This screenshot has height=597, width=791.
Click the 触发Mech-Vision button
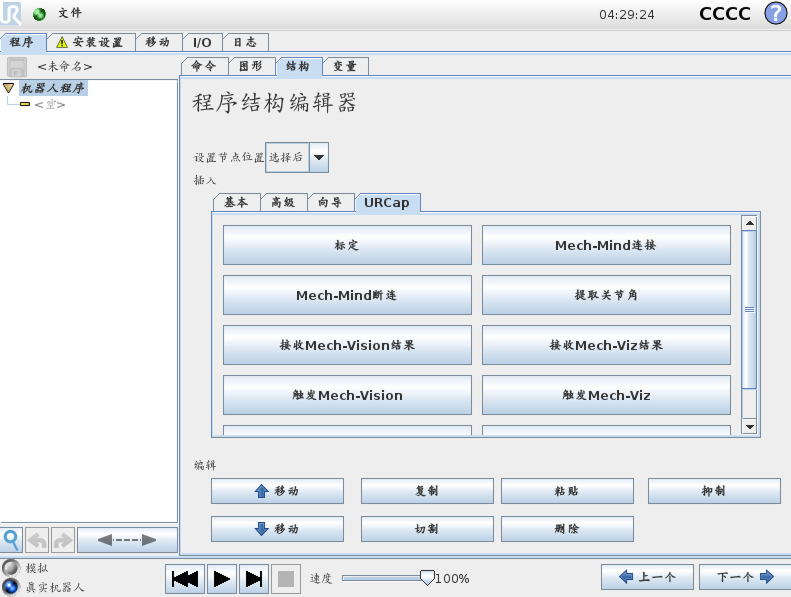(x=347, y=395)
